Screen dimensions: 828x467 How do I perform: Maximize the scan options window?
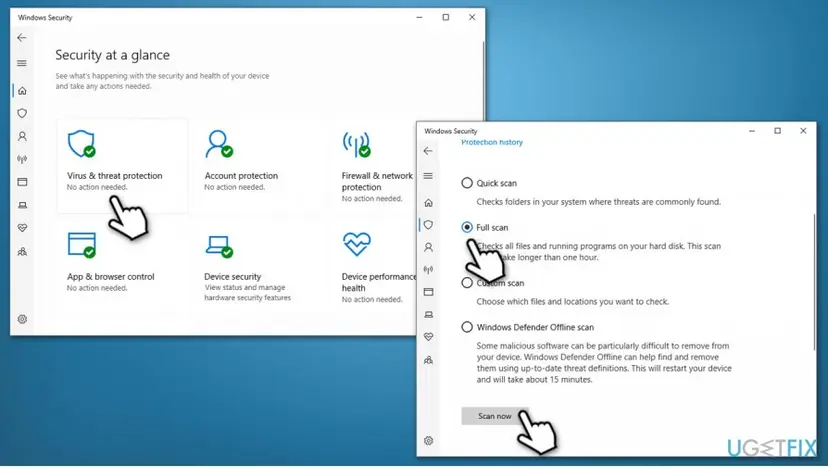click(777, 131)
